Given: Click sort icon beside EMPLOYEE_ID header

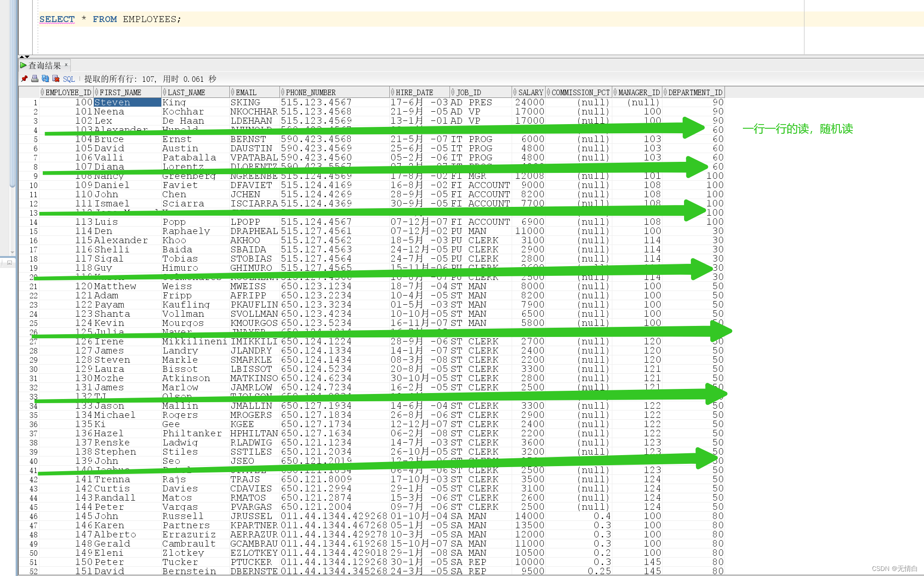Looking at the screenshot, I should (42, 92).
